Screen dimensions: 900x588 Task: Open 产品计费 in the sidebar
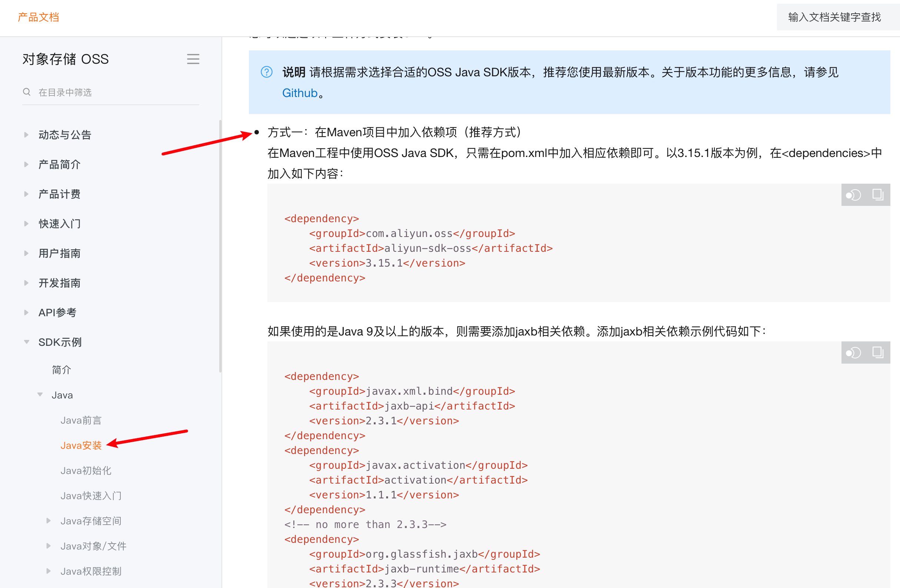59,194
